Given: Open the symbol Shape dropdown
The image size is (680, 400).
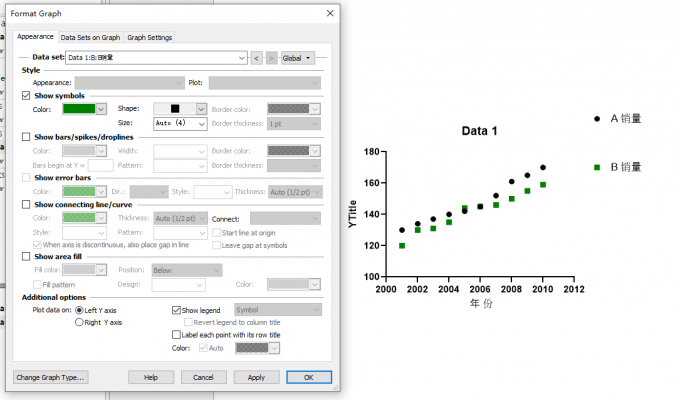Looking at the screenshot, I should 180,109.
